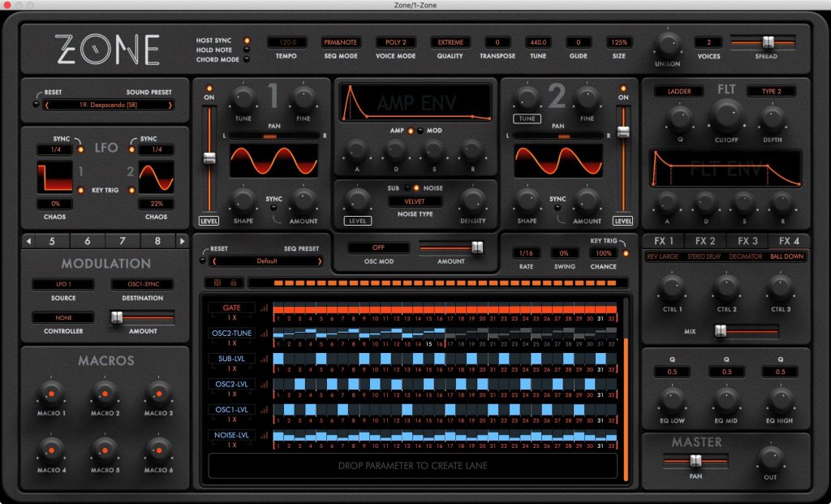Select the SUB oscillator radio button
The width and height of the screenshot is (831, 504).
click(x=407, y=188)
